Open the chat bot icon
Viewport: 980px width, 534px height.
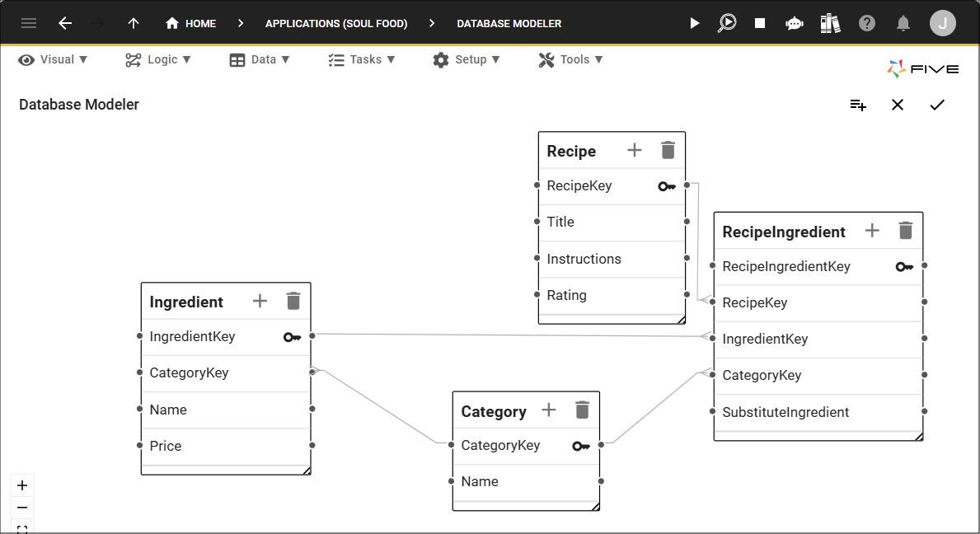pyautogui.click(x=795, y=24)
